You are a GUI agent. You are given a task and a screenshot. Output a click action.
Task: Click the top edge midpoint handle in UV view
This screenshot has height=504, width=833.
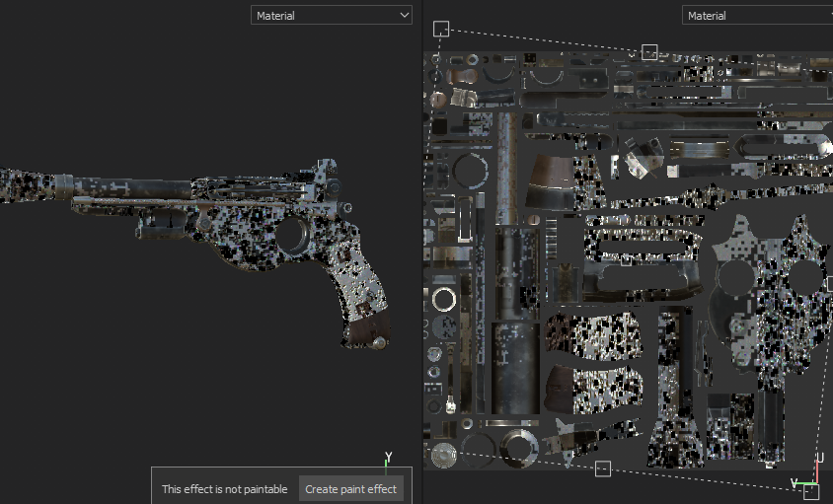pos(649,52)
